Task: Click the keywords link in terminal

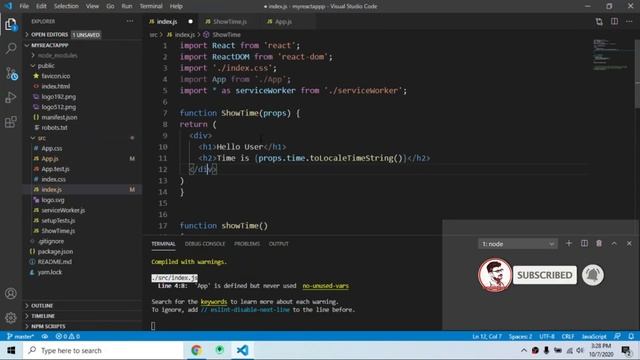Action: [214, 302]
